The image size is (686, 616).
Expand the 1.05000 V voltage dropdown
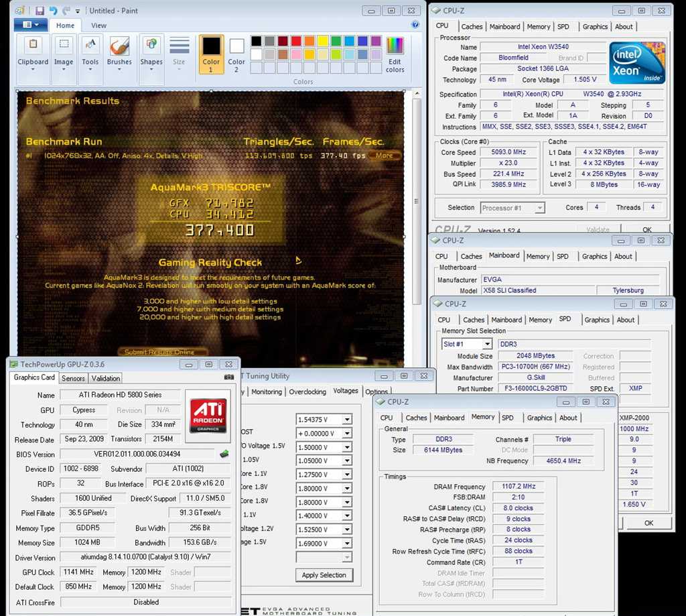(x=347, y=461)
